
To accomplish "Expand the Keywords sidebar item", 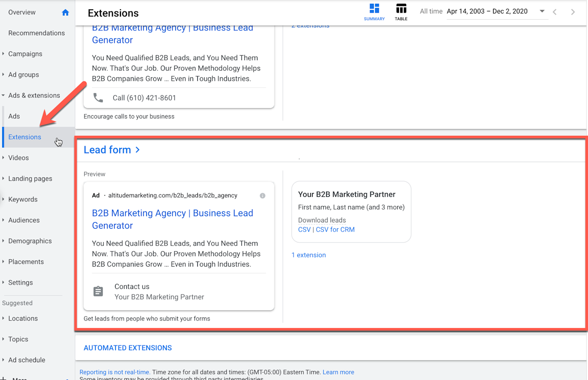I will pyautogui.click(x=3, y=199).
